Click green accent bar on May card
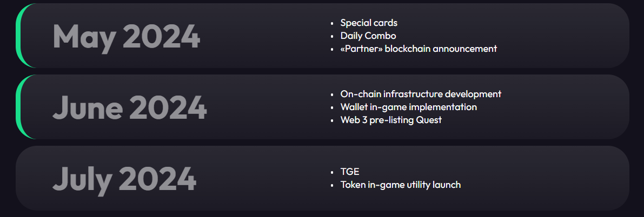The height and width of the screenshot is (217, 644). click(19, 36)
